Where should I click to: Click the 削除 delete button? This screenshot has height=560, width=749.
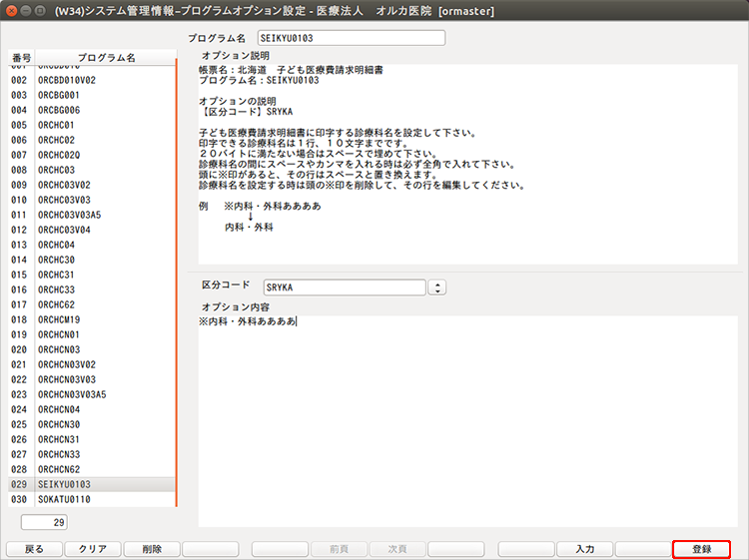click(x=152, y=549)
